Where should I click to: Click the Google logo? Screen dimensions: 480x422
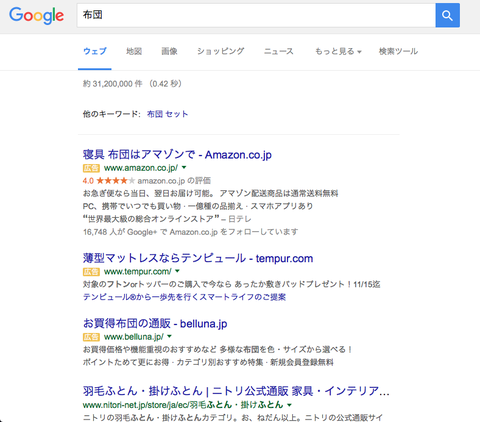tap(36, 16)
